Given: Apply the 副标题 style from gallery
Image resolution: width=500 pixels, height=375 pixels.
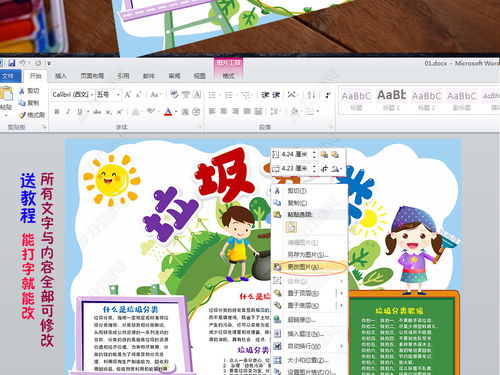Looking at the screenshot, I should point(462,99).
